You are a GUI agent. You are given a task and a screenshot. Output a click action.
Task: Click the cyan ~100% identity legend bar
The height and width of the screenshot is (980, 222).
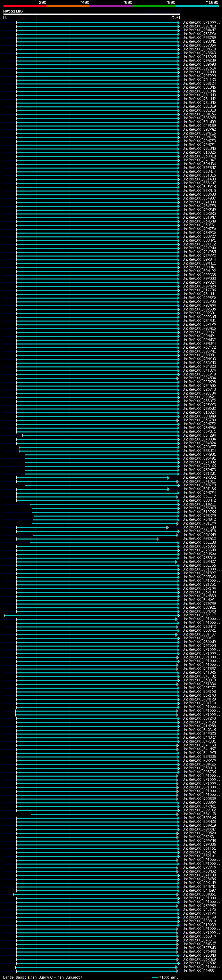[197, 6]
